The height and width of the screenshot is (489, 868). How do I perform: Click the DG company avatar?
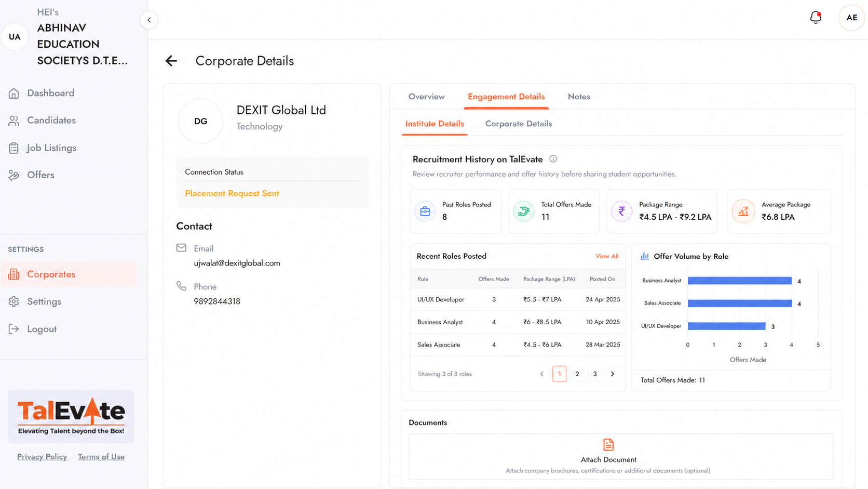tap(200, 121)
